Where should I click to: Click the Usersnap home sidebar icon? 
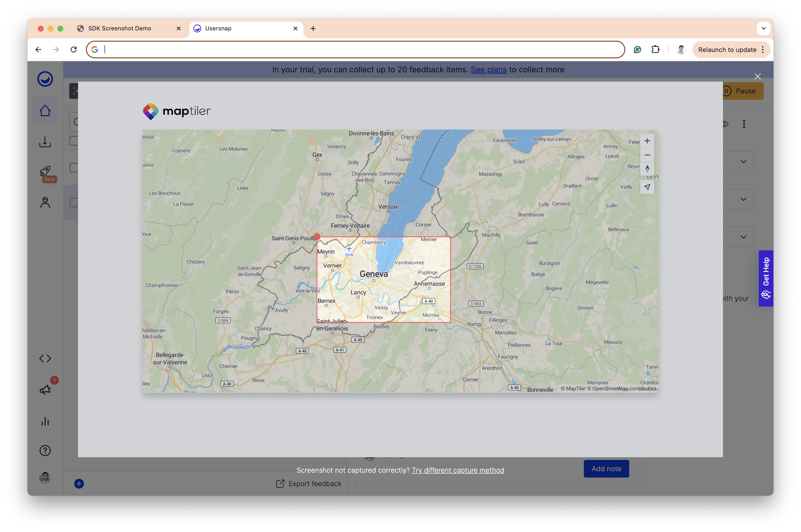point(45,111)
